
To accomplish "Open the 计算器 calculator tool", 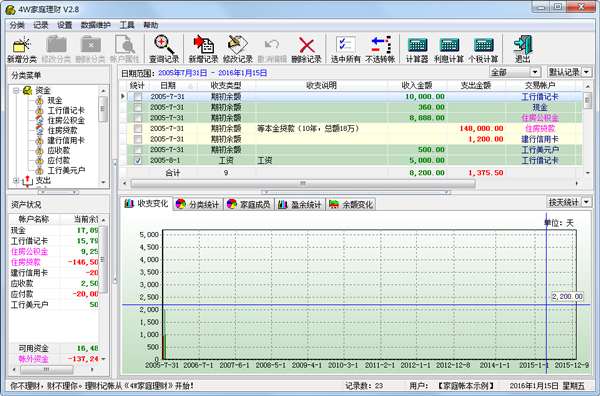I will coord(417,49).
